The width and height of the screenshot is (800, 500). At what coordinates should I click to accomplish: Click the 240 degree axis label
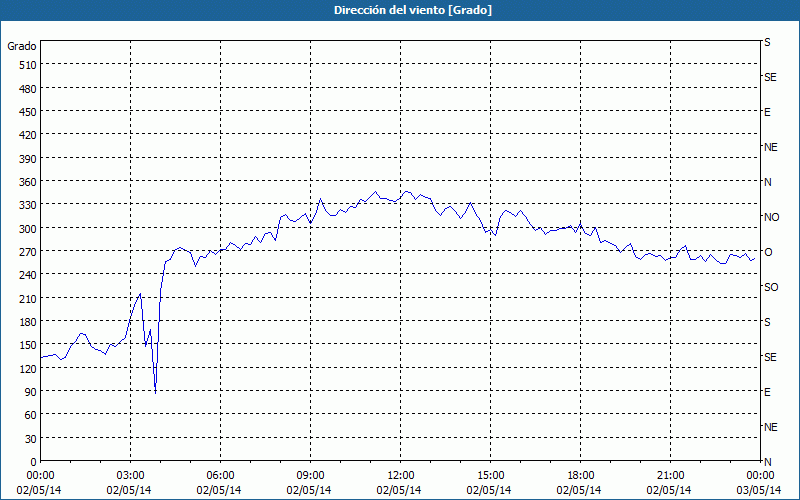pos(29,275)
